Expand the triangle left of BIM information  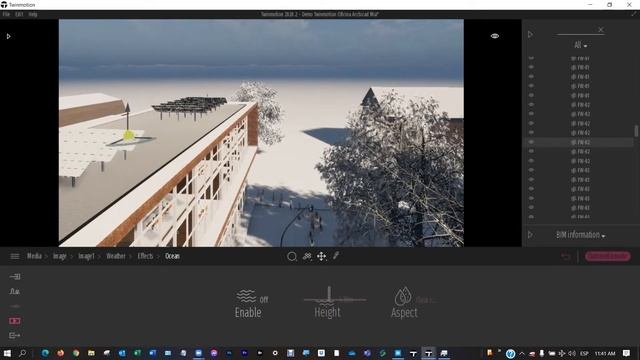pyautogui.click(x=530, y=235)
